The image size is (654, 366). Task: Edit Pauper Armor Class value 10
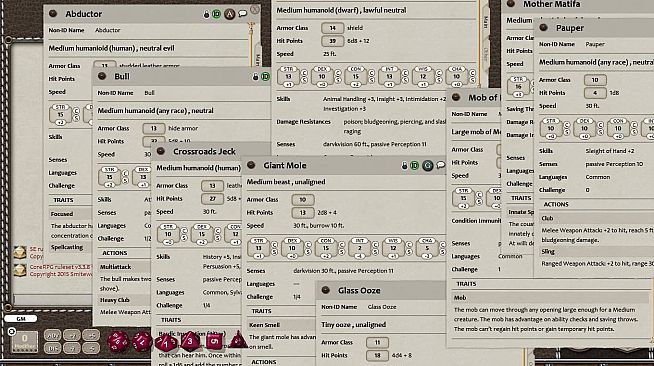(595, 80)
